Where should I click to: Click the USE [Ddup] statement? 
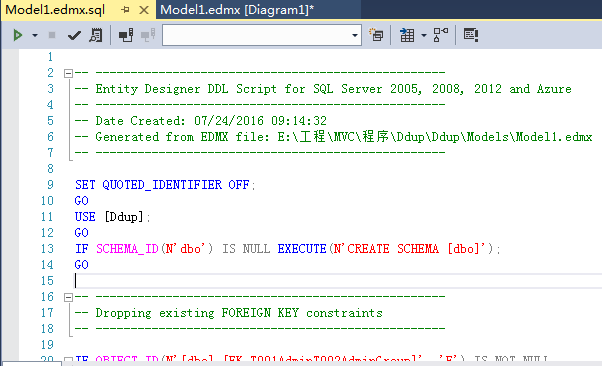pyautogui.click(x=112, y=217)
